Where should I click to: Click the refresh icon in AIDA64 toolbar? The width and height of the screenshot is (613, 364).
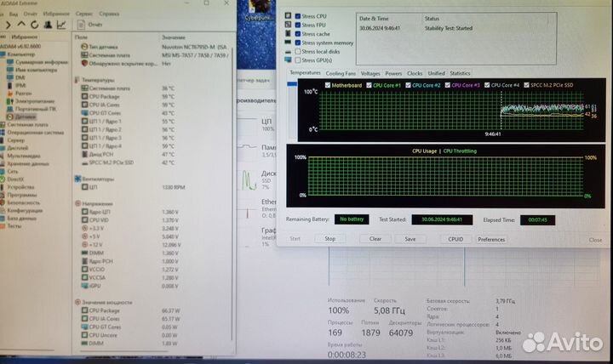pyautogui.click(x=34, y=25)
